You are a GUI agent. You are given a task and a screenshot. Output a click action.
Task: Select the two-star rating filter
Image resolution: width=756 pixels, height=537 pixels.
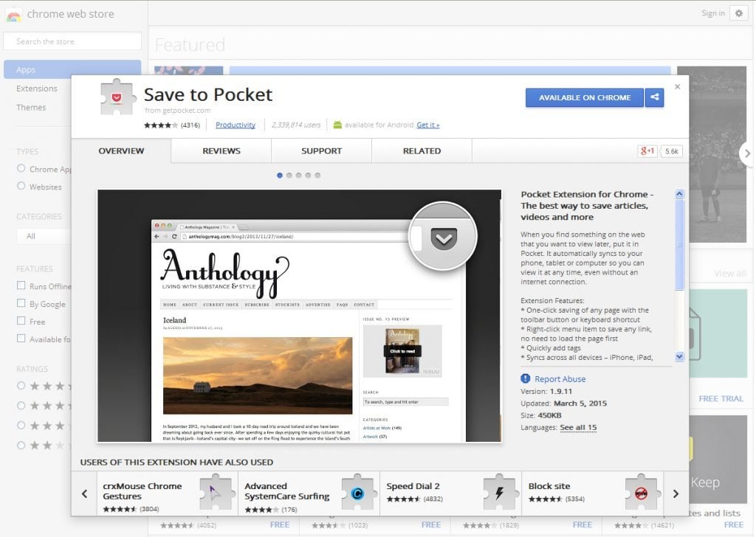(21, 445)
